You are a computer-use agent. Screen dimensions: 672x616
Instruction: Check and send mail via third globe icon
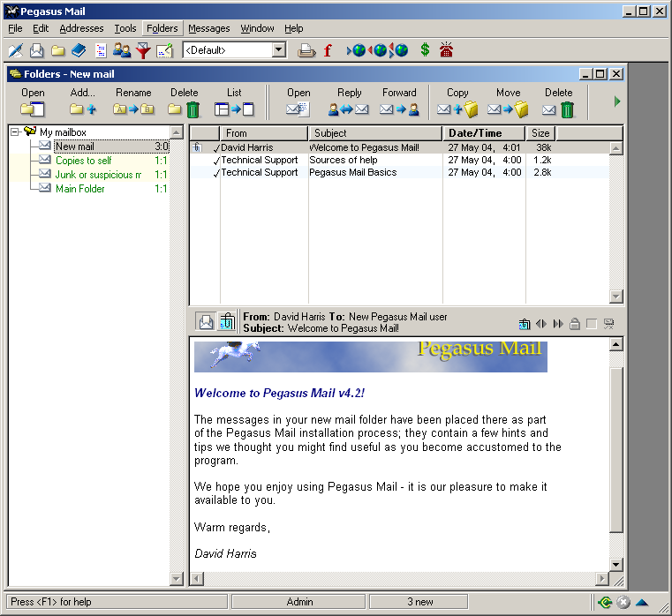398,50
